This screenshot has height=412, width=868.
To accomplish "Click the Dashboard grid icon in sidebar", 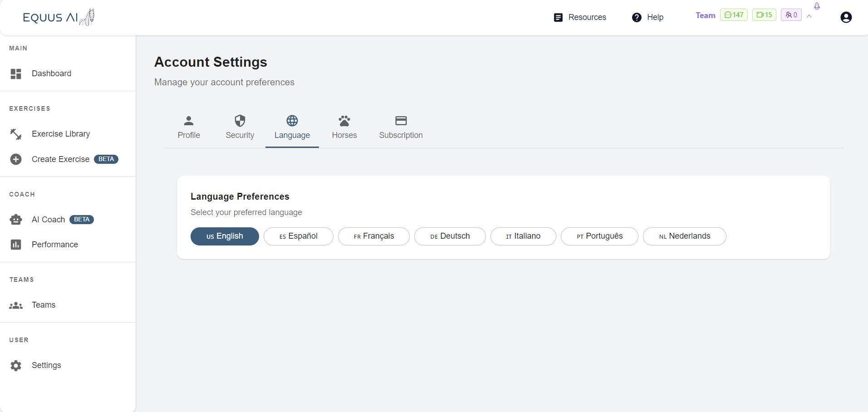I will tap(16, 74).
